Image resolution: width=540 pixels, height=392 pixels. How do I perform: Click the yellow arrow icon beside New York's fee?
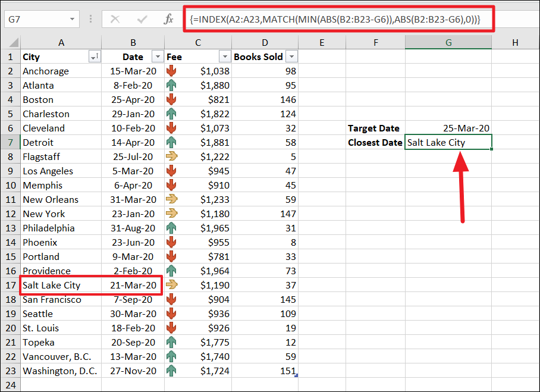(x=172, y=214)
